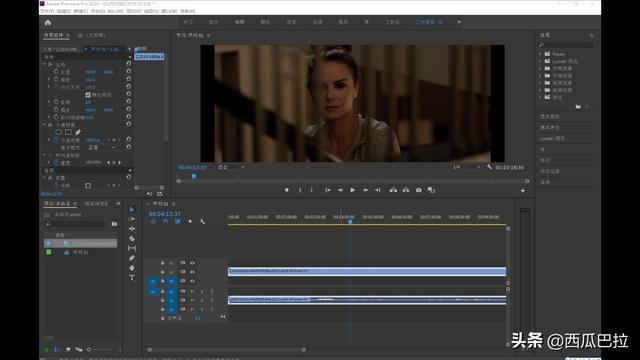Select the Track Select Forward tool
Viewport: 640px width, 360px height.
point(132,219)
